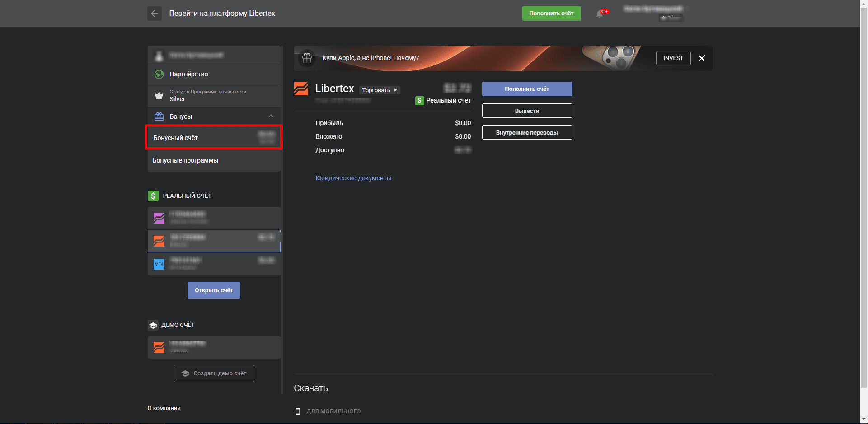Click the Partnership globe icon

click(x=159, y=75)
